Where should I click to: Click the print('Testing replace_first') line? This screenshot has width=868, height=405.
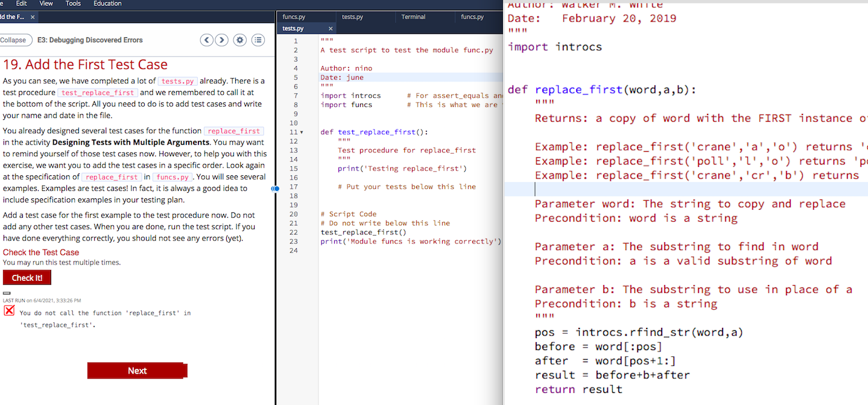click(x=402, y=169)
